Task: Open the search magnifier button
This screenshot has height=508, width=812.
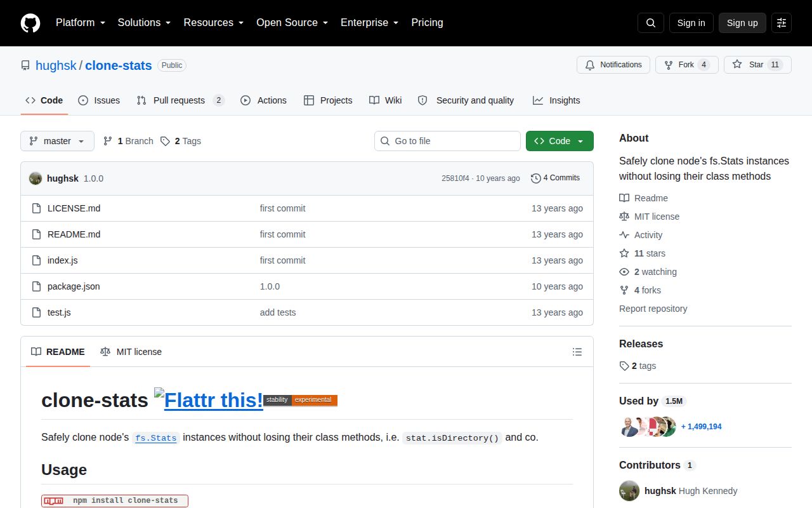Action: (x=651, y=23)
